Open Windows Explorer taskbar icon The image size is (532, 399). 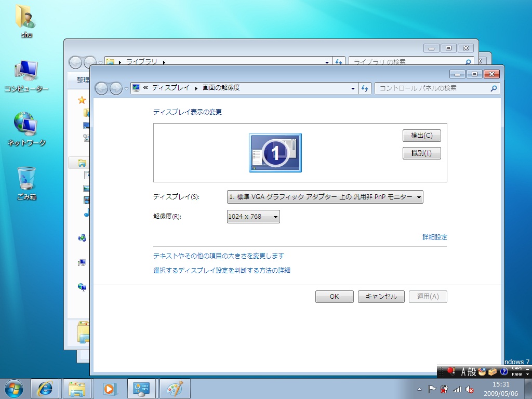tap(77, 389)
